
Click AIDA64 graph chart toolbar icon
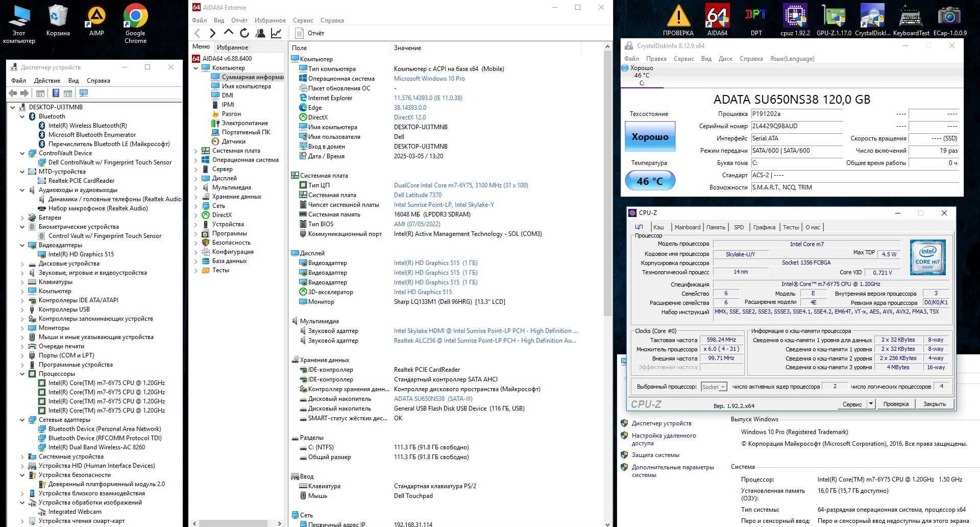point(276,33)
